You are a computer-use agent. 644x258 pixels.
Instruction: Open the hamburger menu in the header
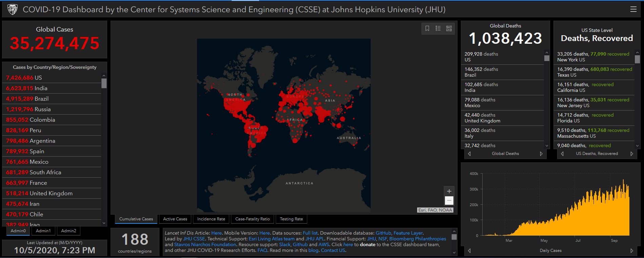pos(633,9)
